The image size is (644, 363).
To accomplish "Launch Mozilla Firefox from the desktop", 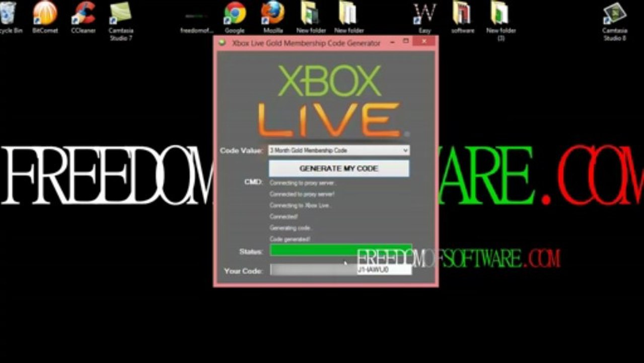I will [273, 17].
